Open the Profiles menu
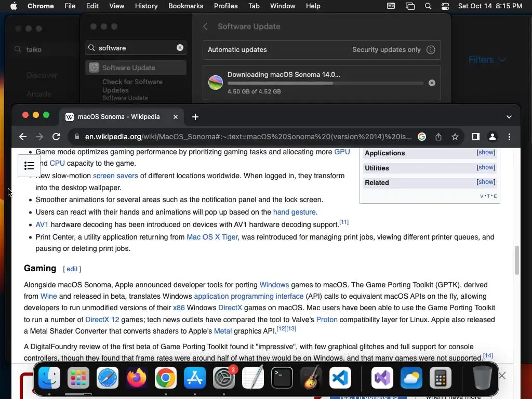 (x=225, y=6)
